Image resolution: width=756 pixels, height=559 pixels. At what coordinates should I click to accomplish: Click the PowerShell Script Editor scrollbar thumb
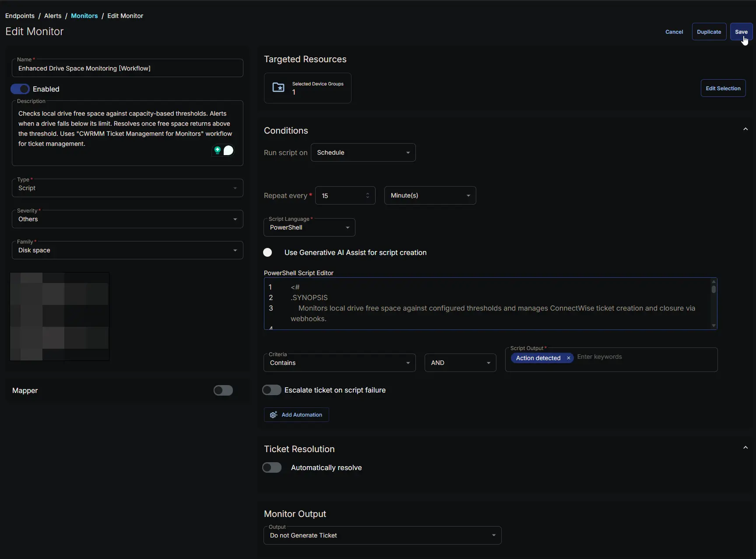[x=714, y=289]
